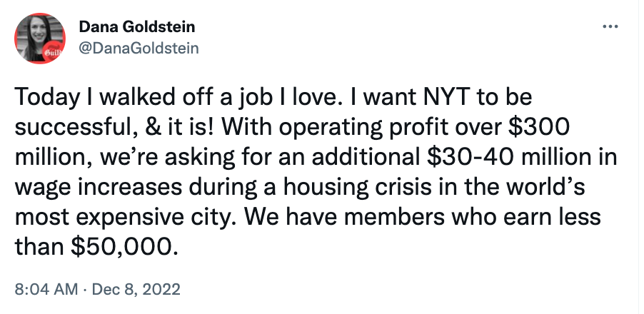
Task: Open the three-dot more options menu
Action: tap(610, 26)
